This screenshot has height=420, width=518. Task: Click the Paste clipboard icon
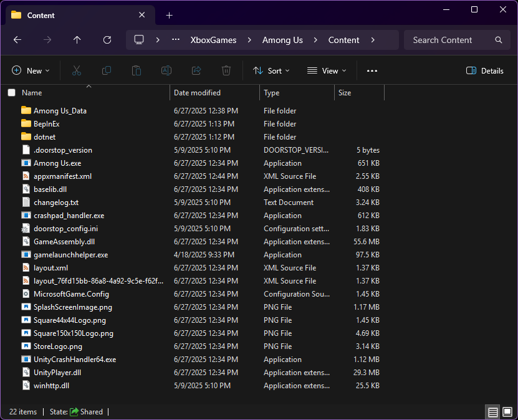137,70
